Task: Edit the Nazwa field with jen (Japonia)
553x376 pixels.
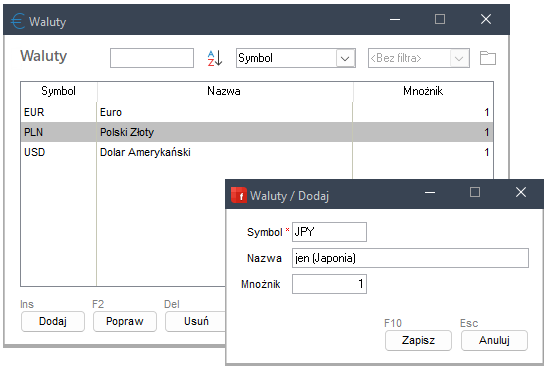Action: (x=411, y=258)
